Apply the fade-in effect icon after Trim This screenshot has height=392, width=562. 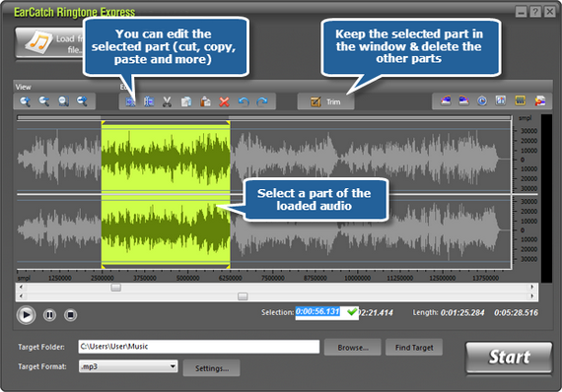point(446,100)
